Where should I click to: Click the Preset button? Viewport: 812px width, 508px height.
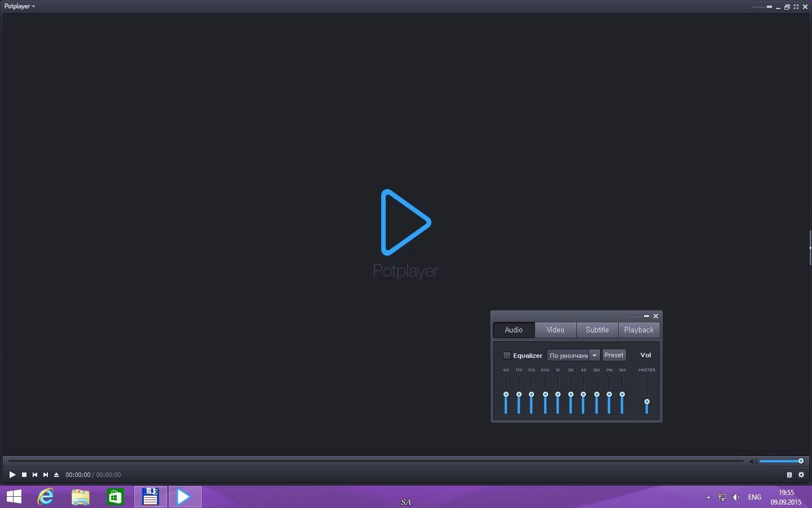click(x=614, y=355)
